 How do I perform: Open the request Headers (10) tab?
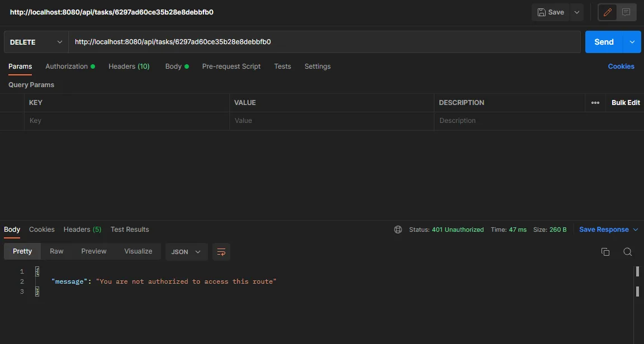(129, 66)
